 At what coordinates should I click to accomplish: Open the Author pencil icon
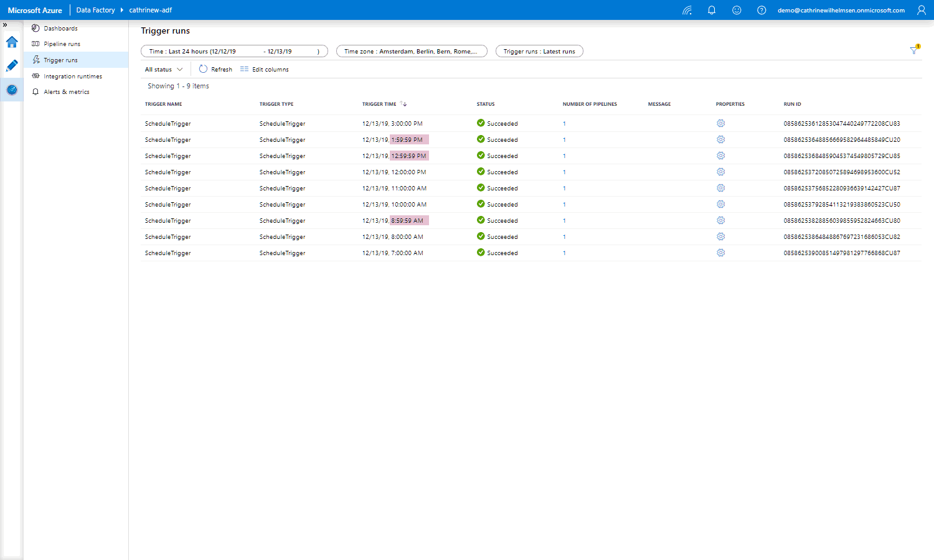[12, 66]
